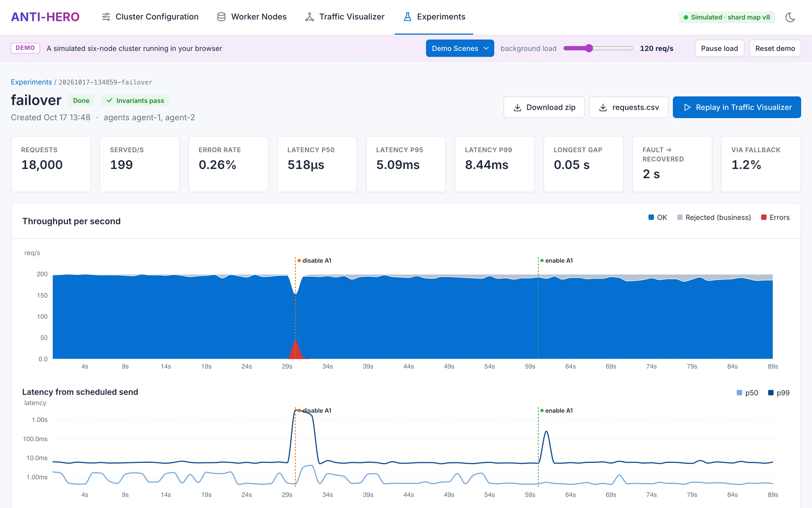Click the red error spike in throughput chart
The image size is (812, 508).
point(296,352)
